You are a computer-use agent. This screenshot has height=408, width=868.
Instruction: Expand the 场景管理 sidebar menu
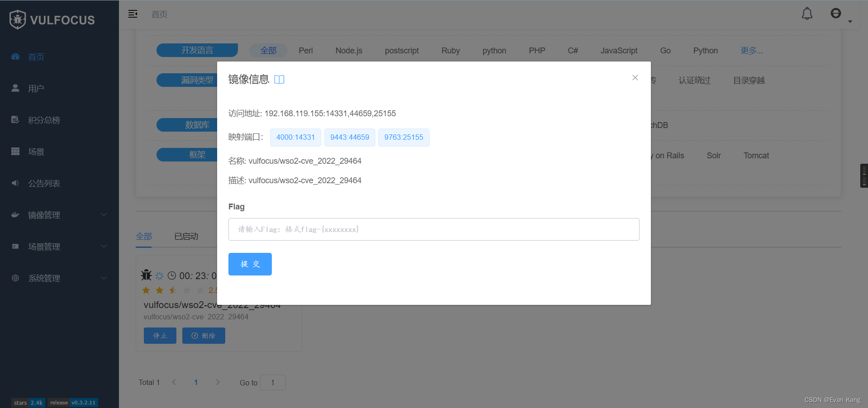(44, 247)
